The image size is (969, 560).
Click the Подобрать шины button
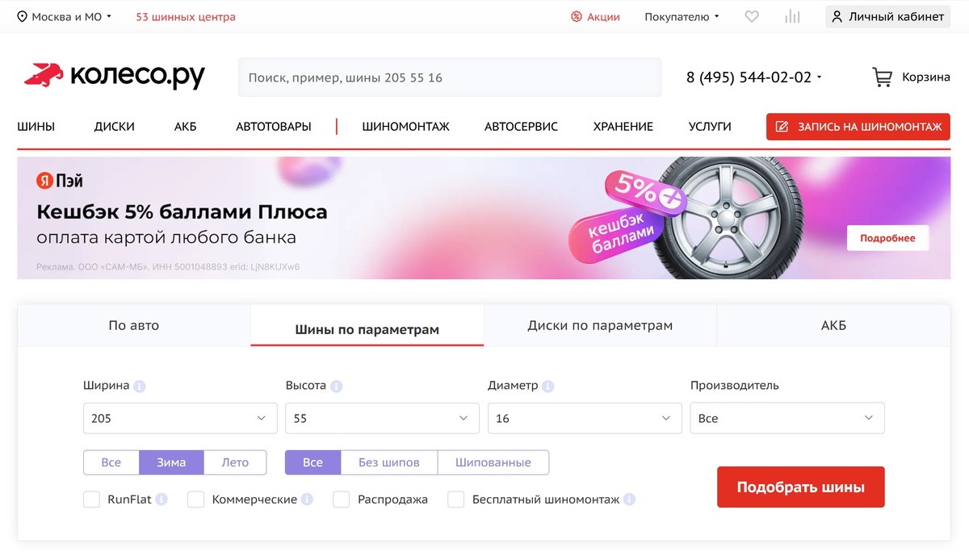(800, 487)
